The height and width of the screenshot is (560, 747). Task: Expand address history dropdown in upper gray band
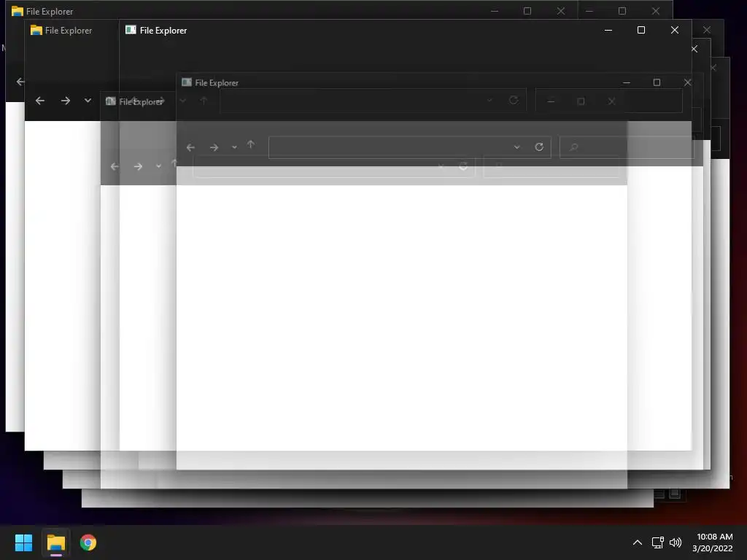[x=517, y=147]
